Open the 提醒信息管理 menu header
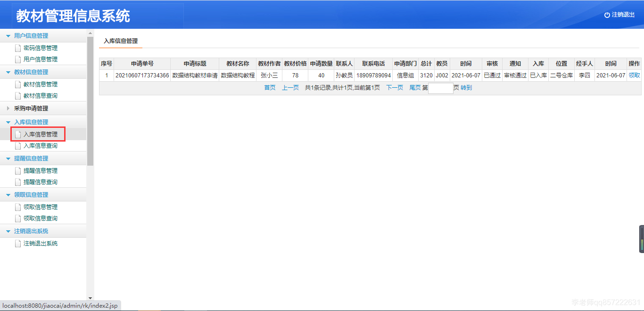Screen dimensions: 644x311 (x=28, y=158)
